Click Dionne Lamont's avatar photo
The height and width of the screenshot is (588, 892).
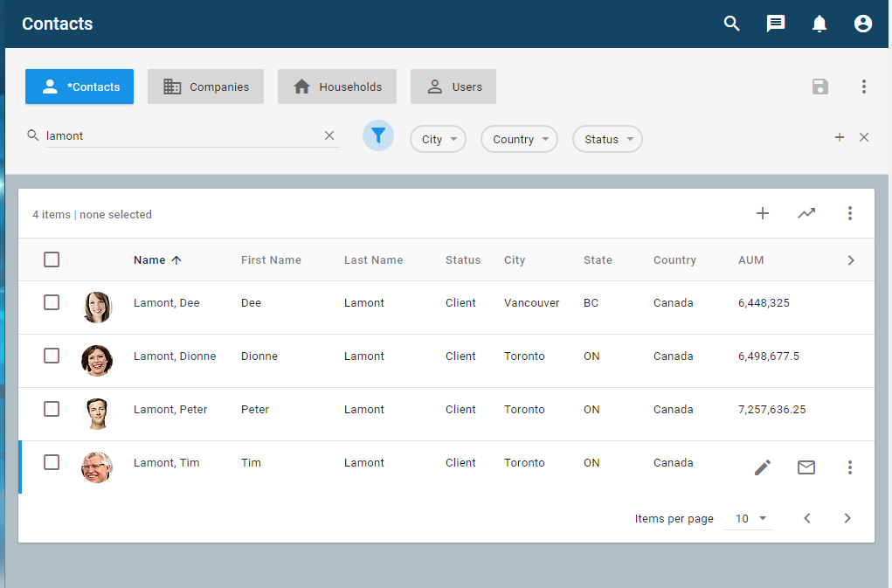point(97,360)
